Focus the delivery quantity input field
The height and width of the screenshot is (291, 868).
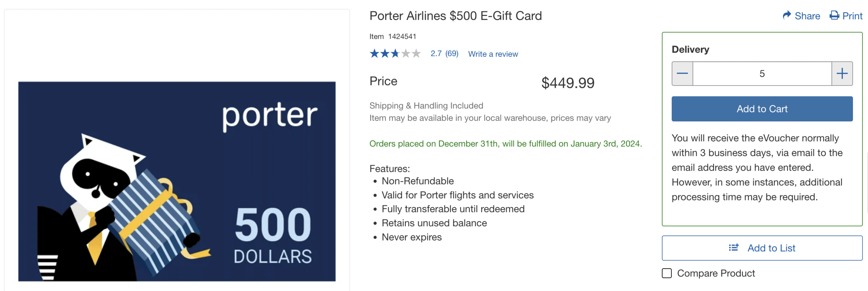762,74
